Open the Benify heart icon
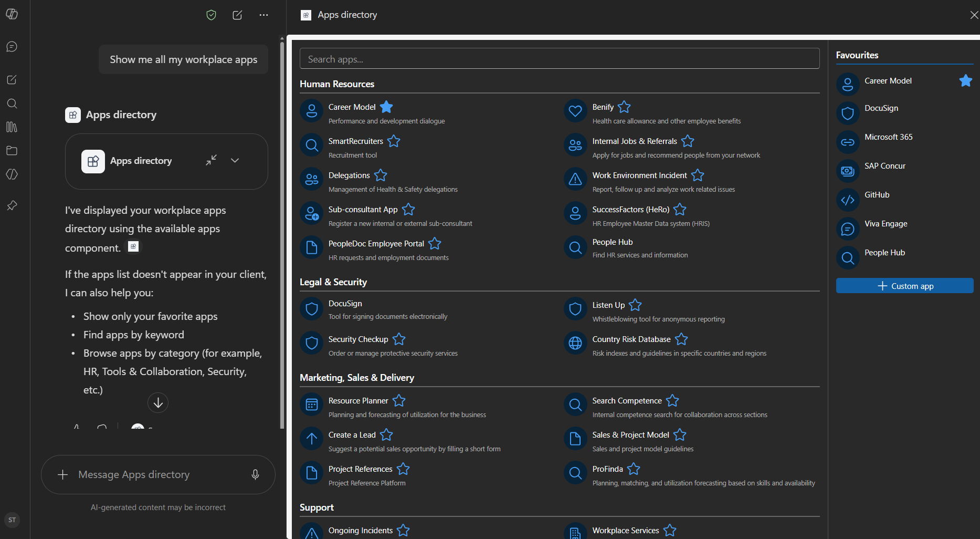 [x=575, y=111]
